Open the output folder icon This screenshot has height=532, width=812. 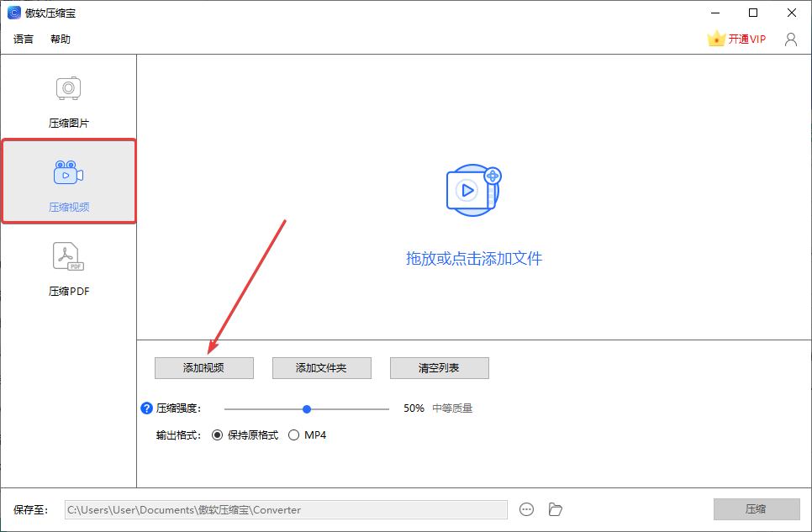[555, 509]
